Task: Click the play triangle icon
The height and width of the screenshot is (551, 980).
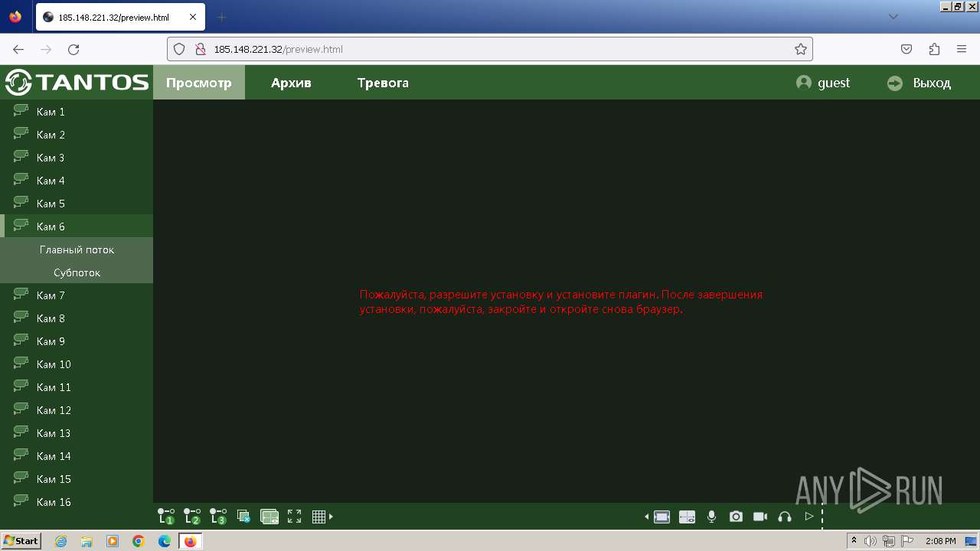Action: 808,517
